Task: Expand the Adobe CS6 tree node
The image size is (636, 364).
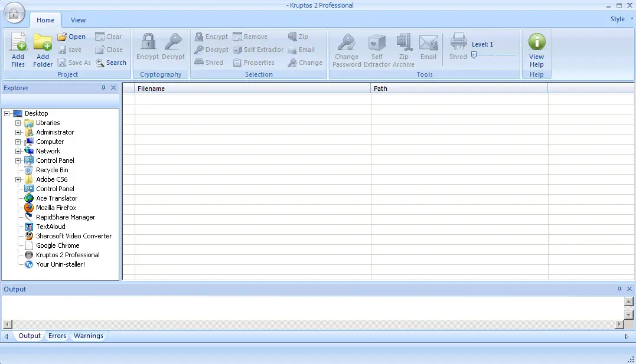Action: point(18,179)
